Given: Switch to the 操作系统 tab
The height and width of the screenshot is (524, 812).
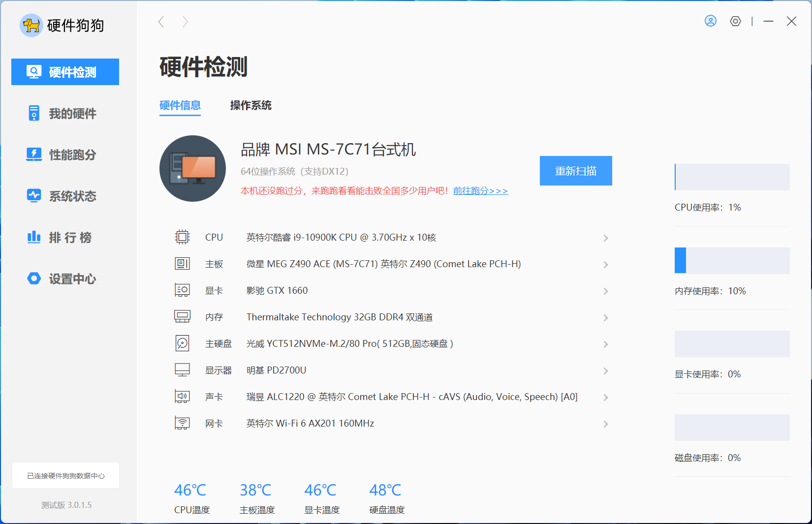Looking at the screenshot, I should pos(251,105).
